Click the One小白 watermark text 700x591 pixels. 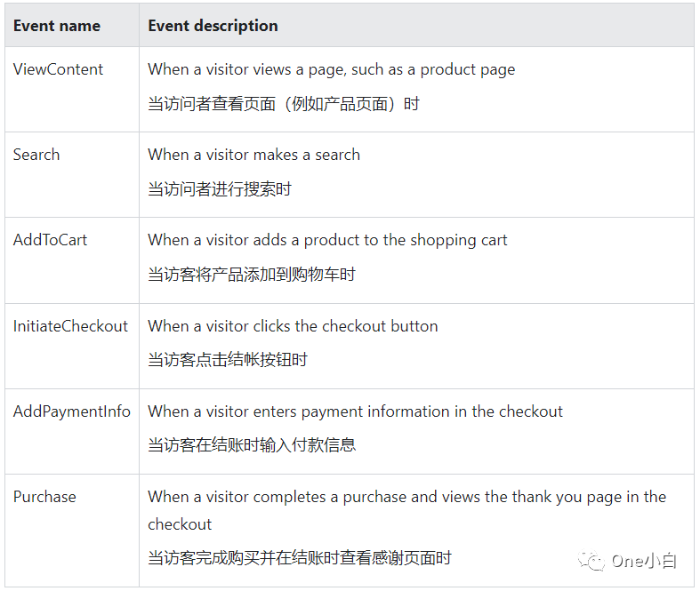(644, 561)
